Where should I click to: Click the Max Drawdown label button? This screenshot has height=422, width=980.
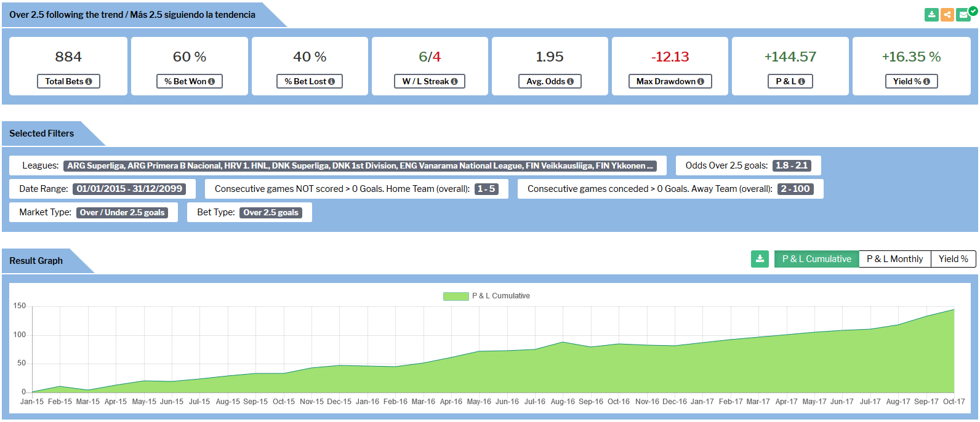[670, 81]
